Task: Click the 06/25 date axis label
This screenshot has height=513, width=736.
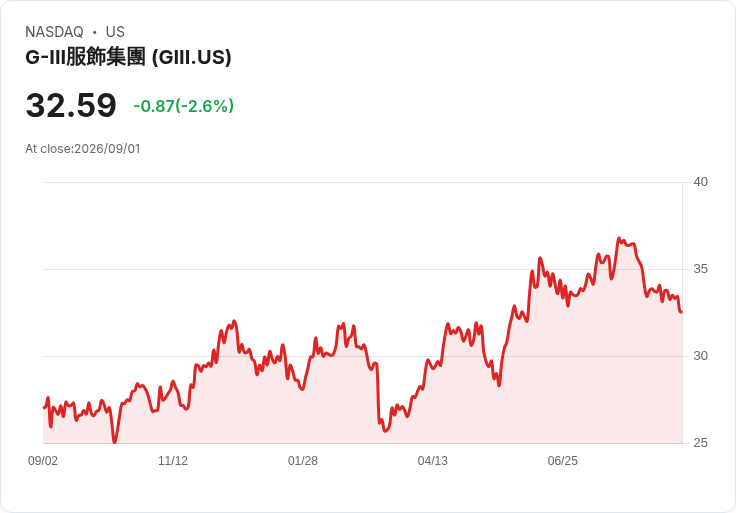Action: [x=562, y=460]
